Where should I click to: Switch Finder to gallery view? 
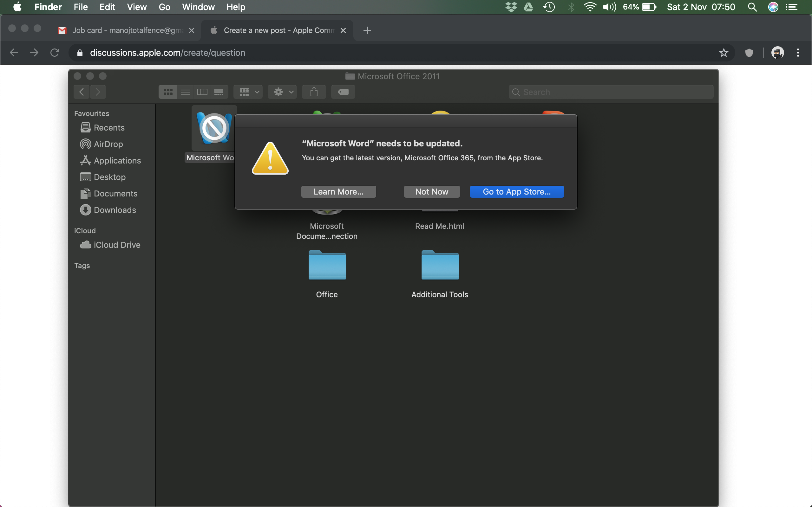point(219,92)
